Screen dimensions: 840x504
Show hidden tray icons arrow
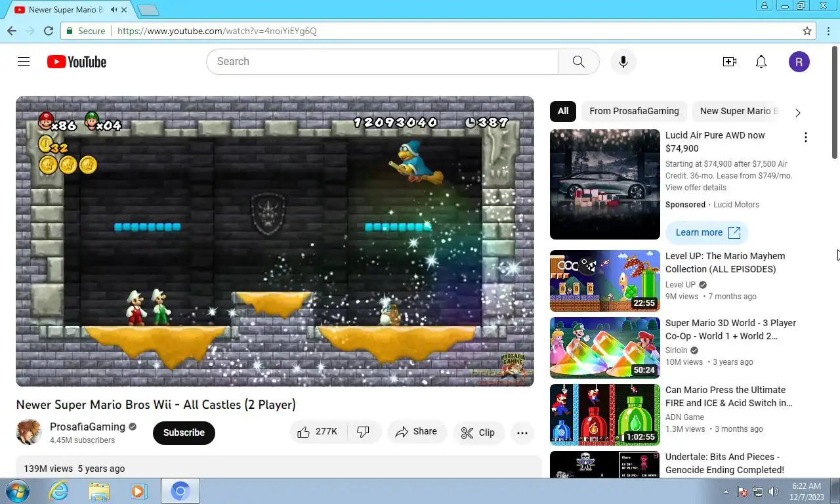726,491
